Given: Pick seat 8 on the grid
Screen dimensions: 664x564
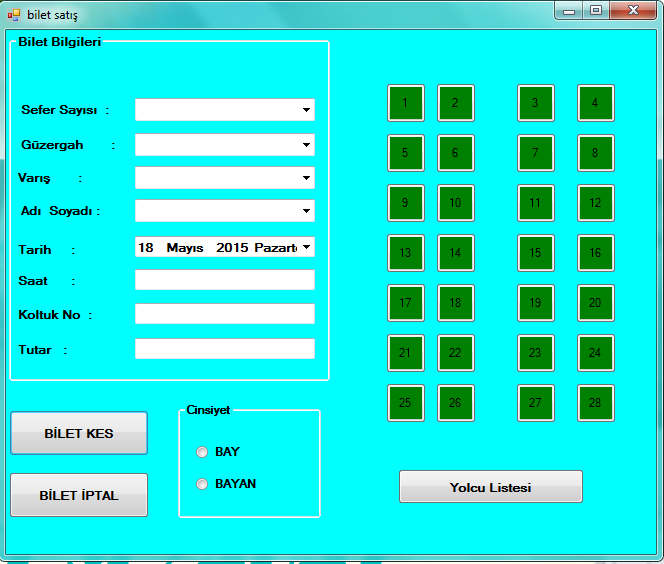Looking at the screenshot, I should point(595,153).
